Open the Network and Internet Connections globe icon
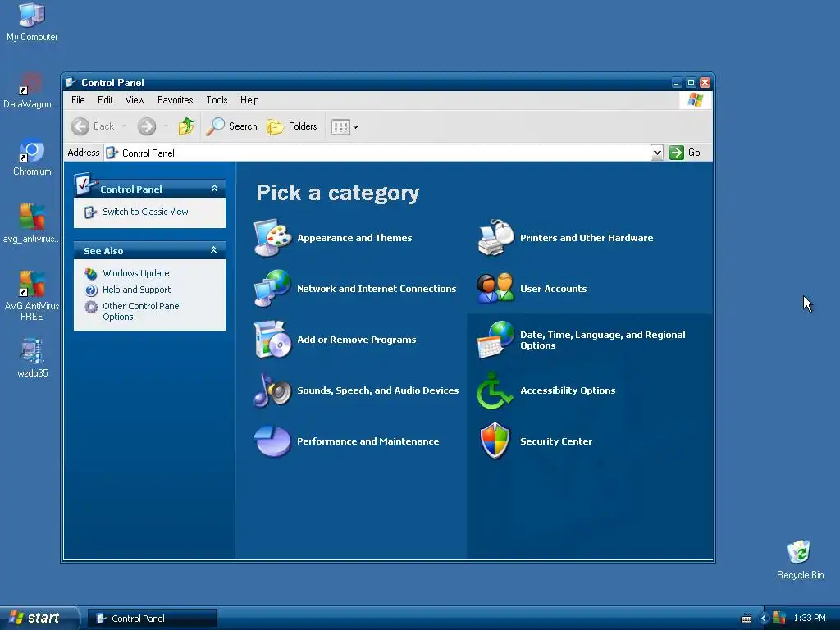 (272, 288)
